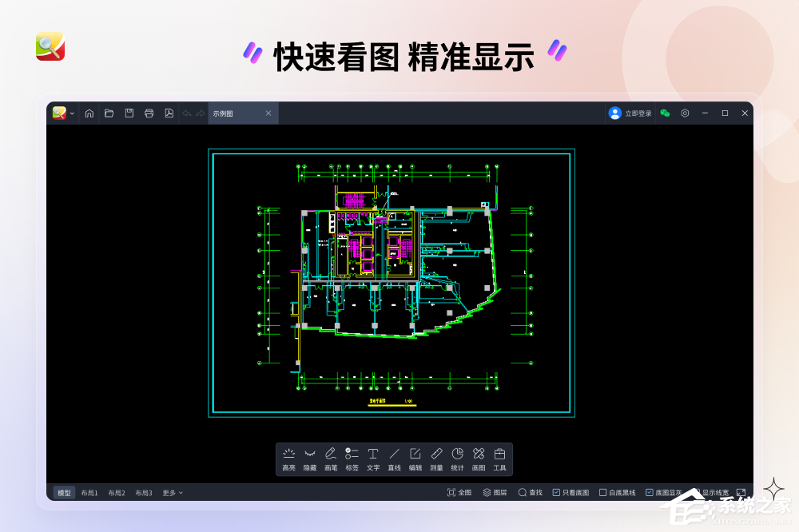This screenshot has height=532, width=799.
Task: Close the 示例图 tab
Action: [268, 113]
